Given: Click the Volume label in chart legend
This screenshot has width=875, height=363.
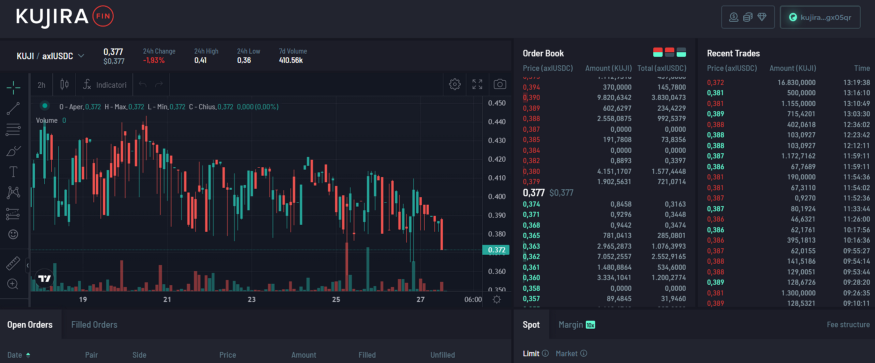Looking at the screenshot, I should 47,120.
